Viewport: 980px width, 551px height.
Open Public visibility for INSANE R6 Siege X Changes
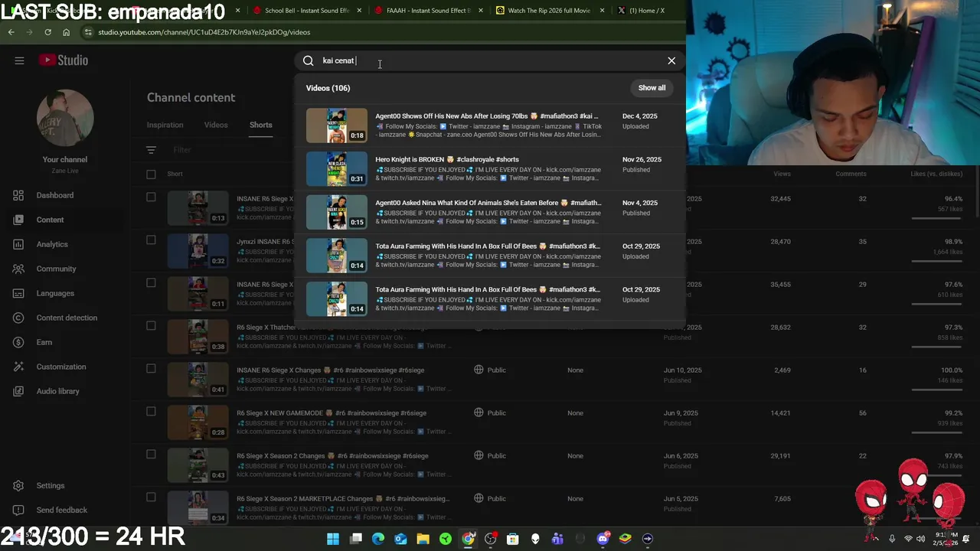click(490, 370)
